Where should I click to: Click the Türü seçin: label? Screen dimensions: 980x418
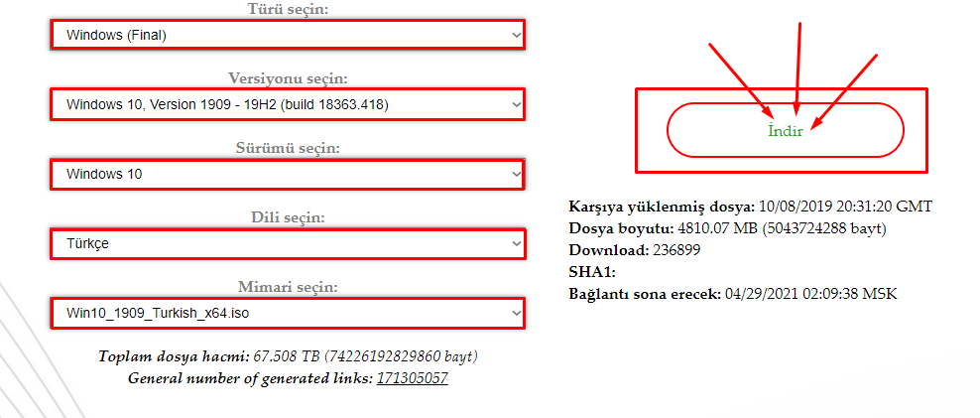click(x=288, y=9)
